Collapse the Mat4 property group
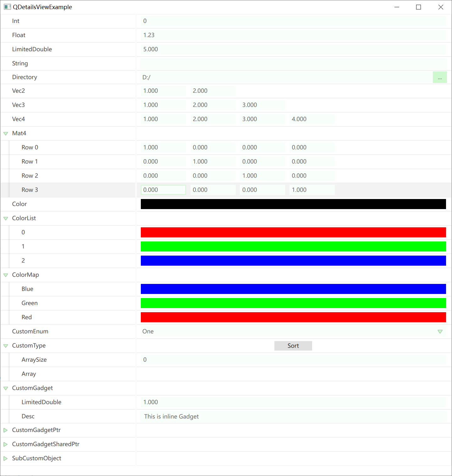The height and width of the screenshot is (476, 452). coord(6,133)
